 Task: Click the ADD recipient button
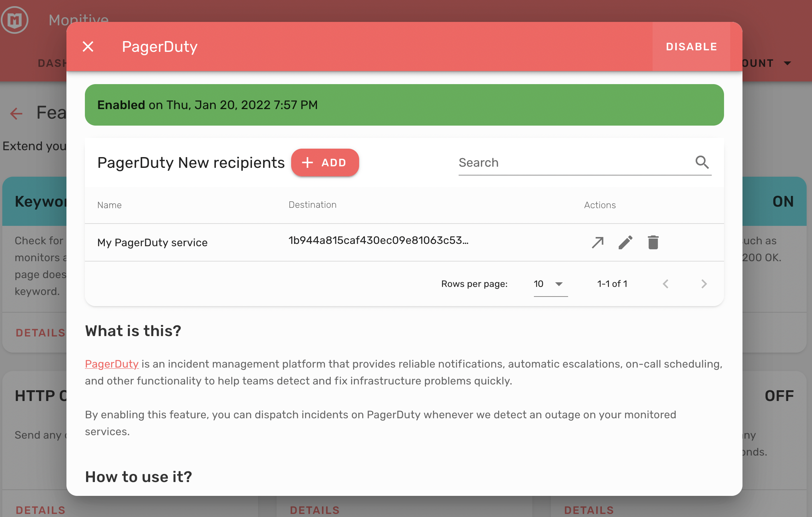pyautogui.click(x=325, y=162)
